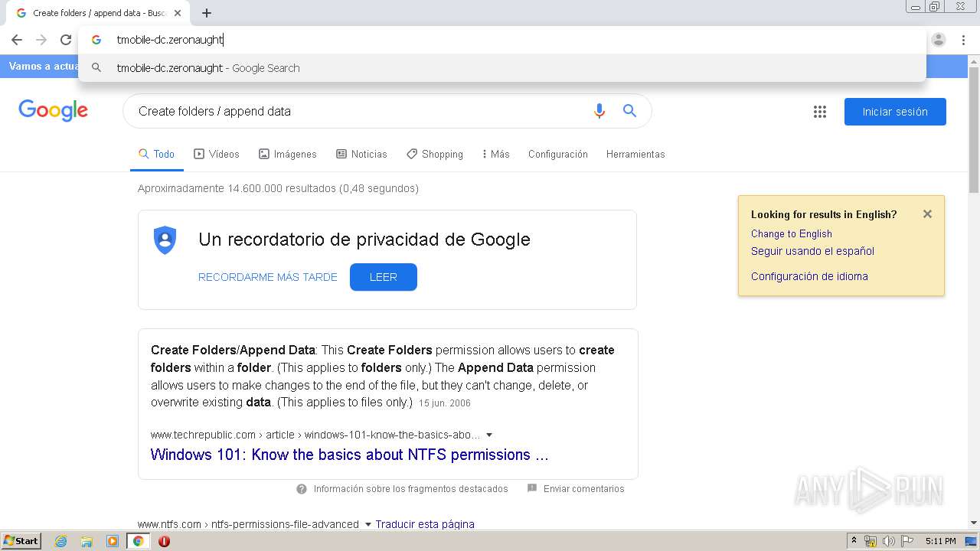Click the 'Vamos a actua' blue banner text
The height and width of the screenshot is (551, 980).
click(43, 67)
